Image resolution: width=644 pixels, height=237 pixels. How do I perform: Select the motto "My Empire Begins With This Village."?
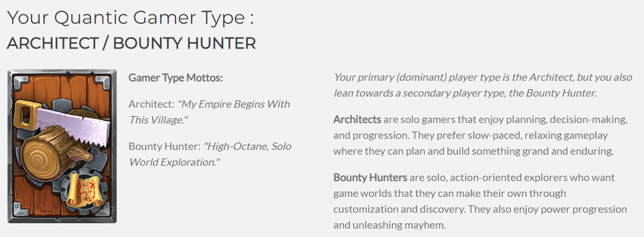209,112
